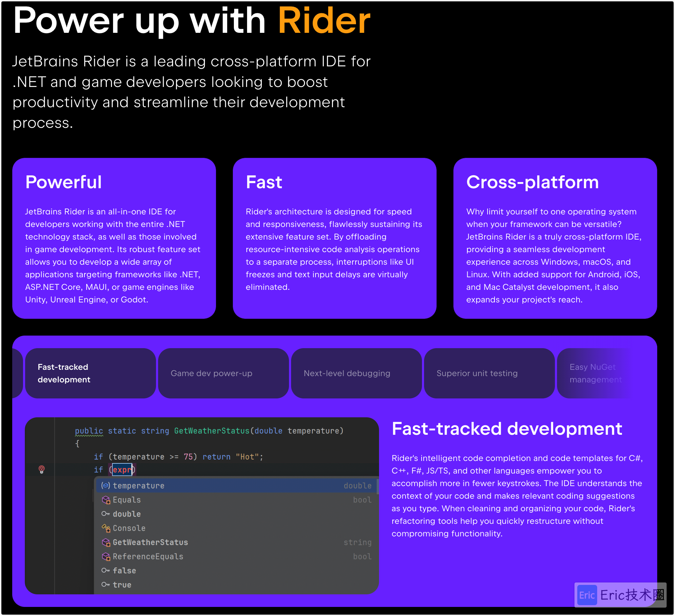Select the temperature completion suggestion

tap(237, 485)
